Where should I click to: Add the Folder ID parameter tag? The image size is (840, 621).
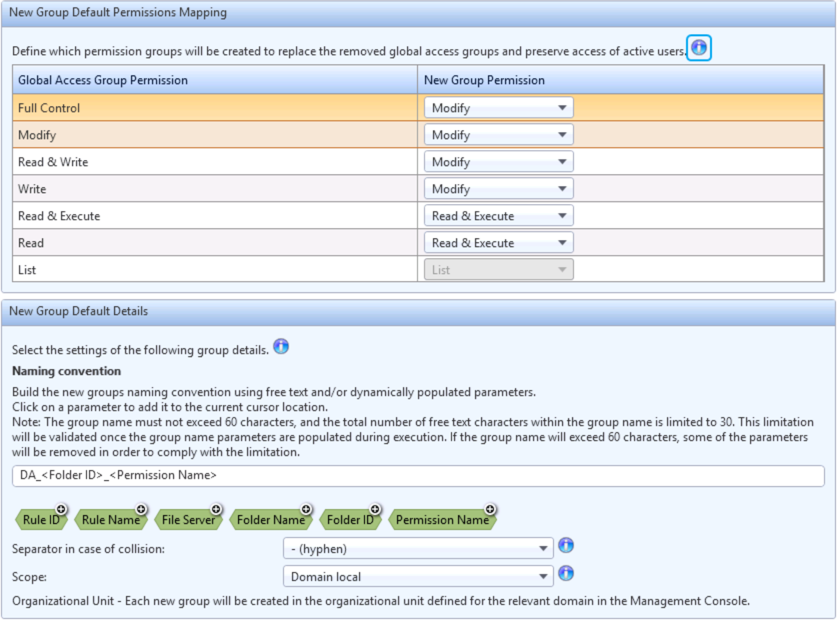[x=350, y=520]
